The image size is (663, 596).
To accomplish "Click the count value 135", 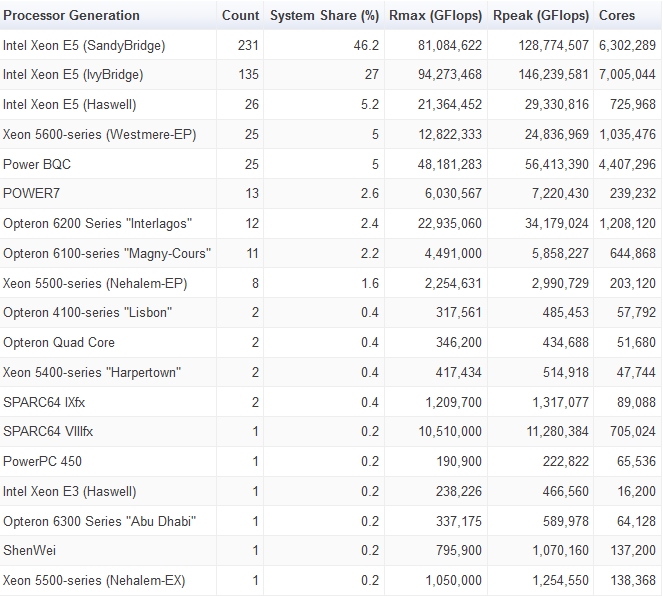I will click(x=248, y=75).
